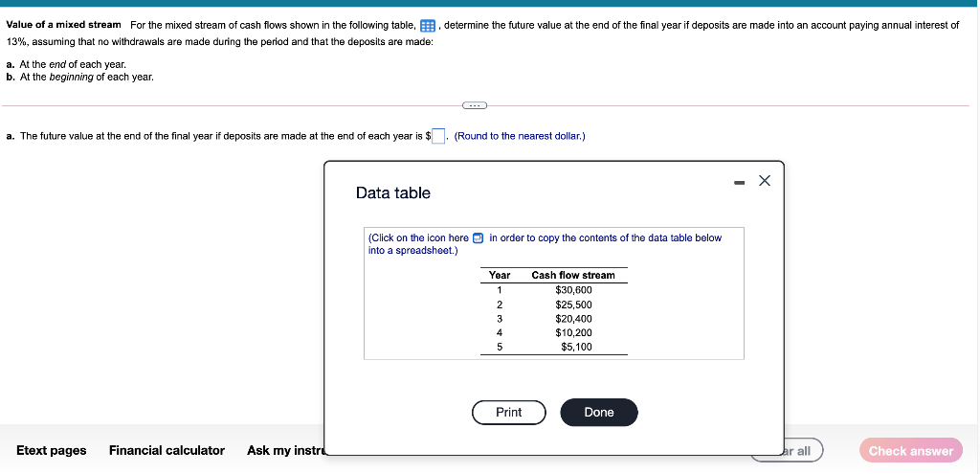Image resolution: width=980 pixels, height=474 pixels.
Task: Select the Year column header
Action: click(500, 275)
